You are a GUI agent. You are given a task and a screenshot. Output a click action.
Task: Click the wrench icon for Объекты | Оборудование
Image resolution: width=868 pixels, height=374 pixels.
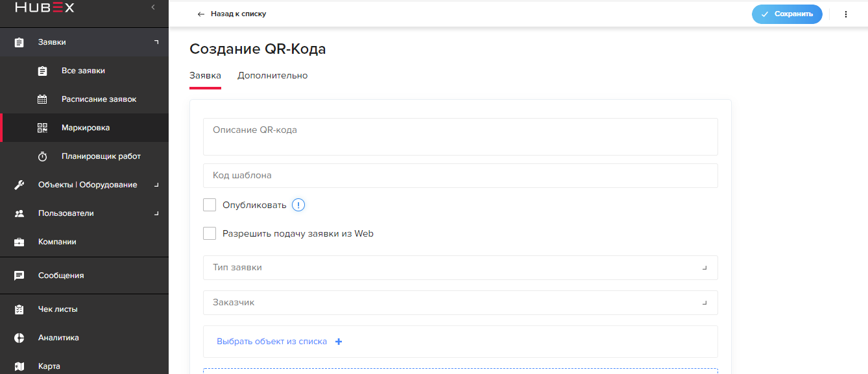click(x=19, y=185)
